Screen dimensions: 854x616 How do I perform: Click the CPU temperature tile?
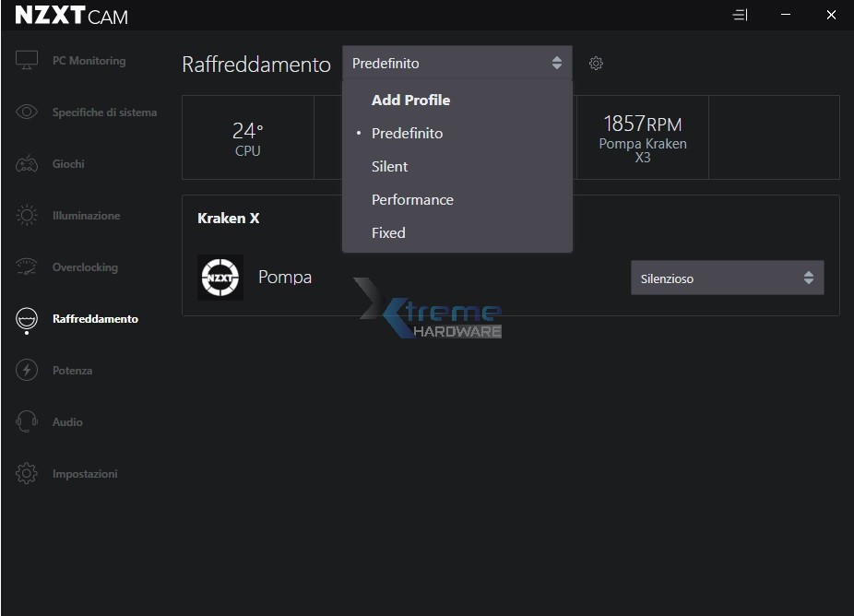point(247,137)
